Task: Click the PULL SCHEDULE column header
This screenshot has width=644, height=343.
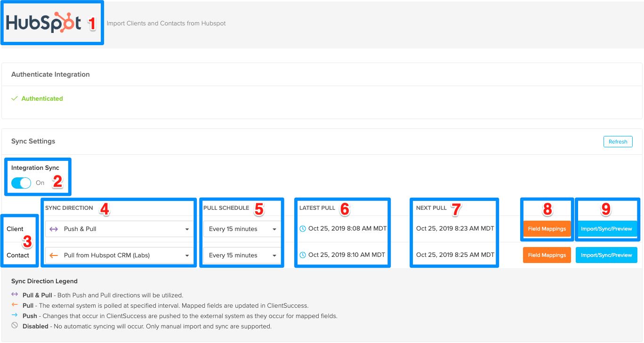Action: 226,207
